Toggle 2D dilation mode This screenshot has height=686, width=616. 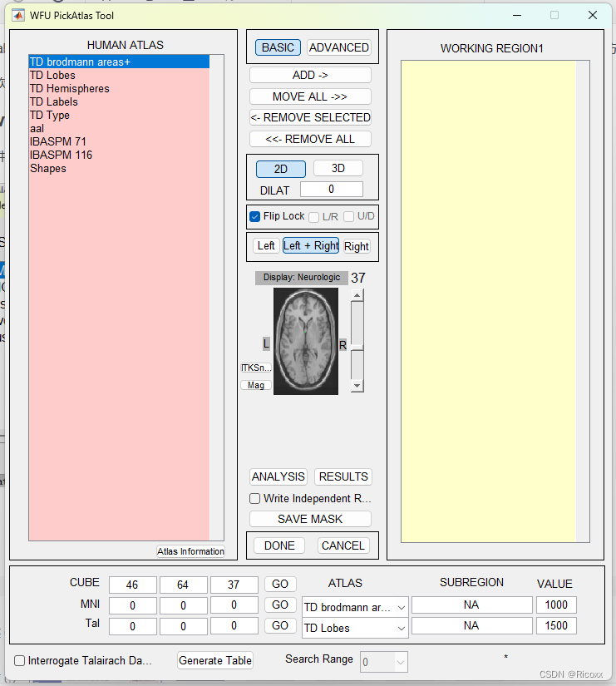(x=281, y=169)
